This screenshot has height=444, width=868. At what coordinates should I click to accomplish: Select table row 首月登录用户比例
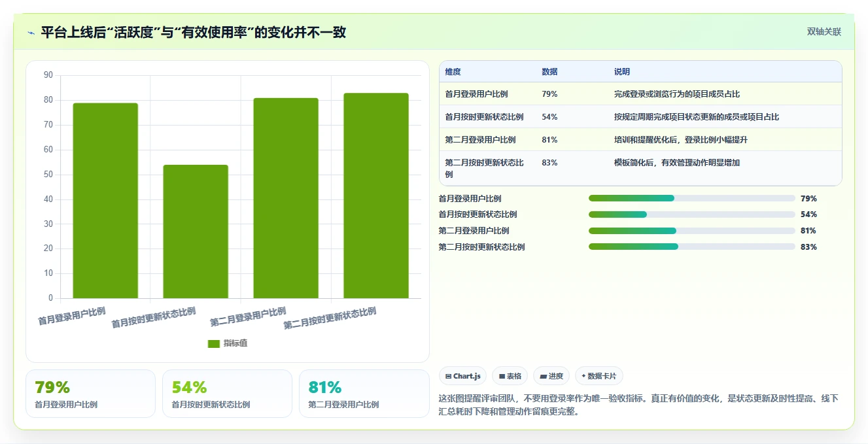point(640,94)
